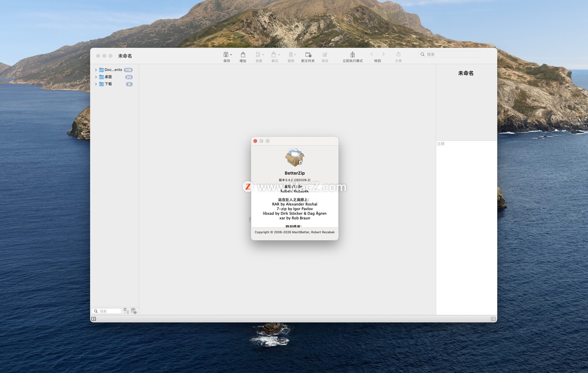The height and width of the screenshot is (373, 588).
Task: Click the Save (保存) archive icon
Action: pos(226,54)
